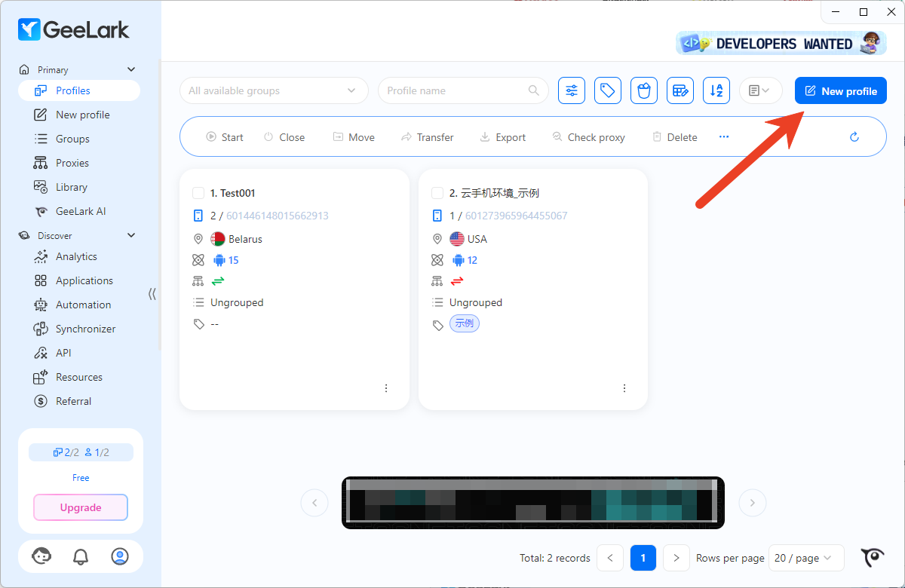Refresh the profile list

[854, 137]
